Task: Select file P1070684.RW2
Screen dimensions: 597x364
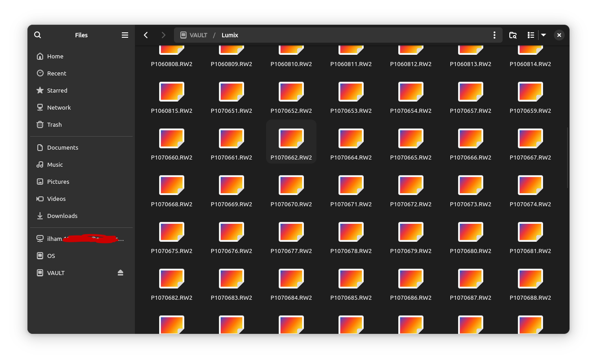Action: click(x=291, y=284)
